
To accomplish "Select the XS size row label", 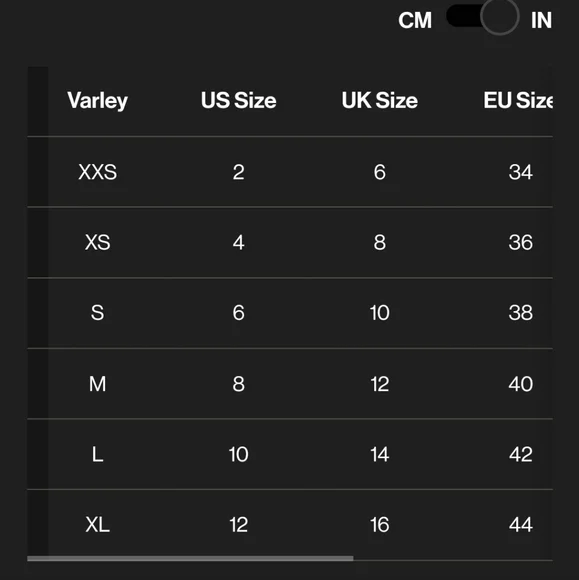I will [x=98, y=243].
